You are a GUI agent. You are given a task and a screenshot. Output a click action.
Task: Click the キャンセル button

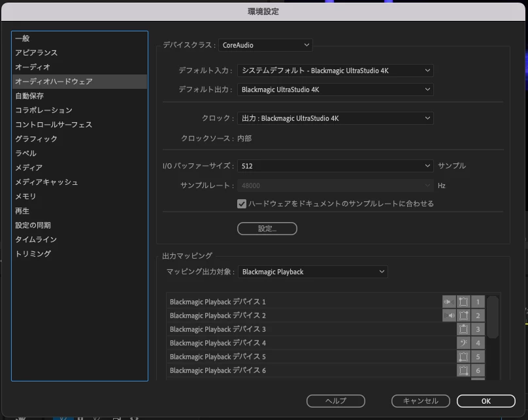tap(421, 401)
